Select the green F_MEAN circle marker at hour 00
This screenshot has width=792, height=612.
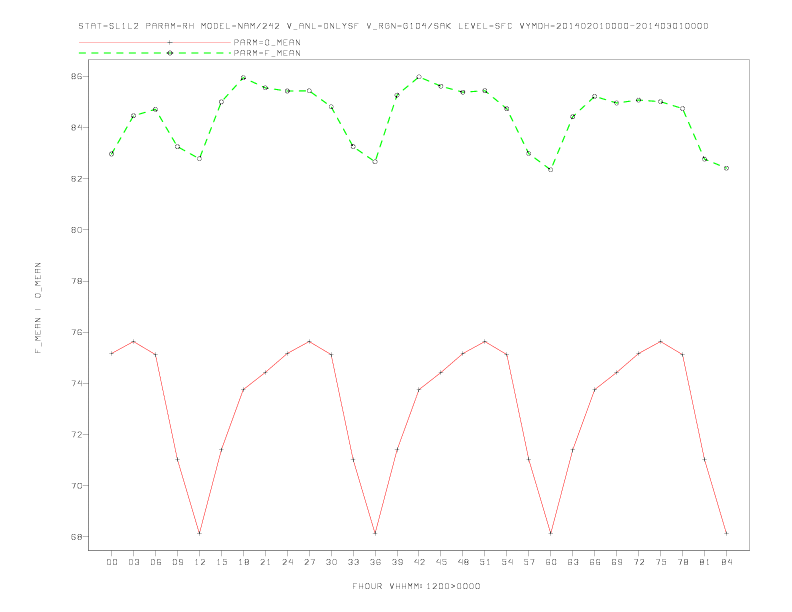pyautogui.click(x=112, y=154)
